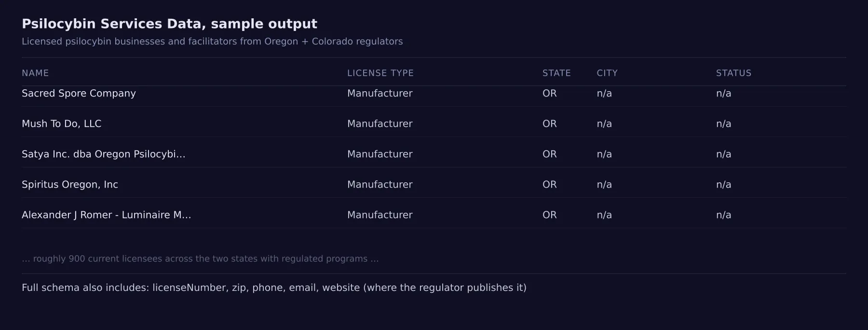Screen dimensions: 868x330
Task: Click the subtitle about Oregon + Colorado regulators
Action: 212,41
